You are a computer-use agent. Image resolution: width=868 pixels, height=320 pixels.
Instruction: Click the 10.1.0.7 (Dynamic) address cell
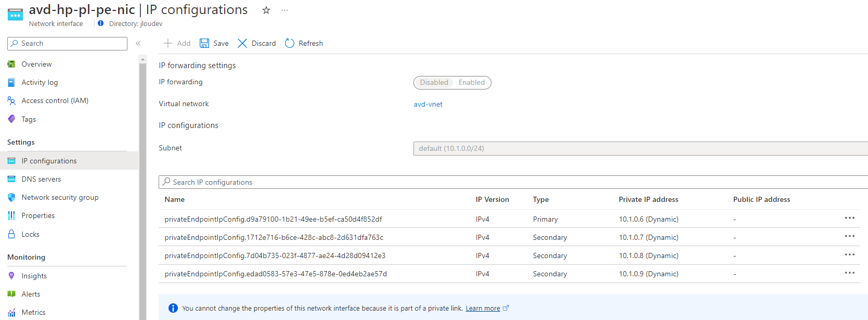[649, 237]
